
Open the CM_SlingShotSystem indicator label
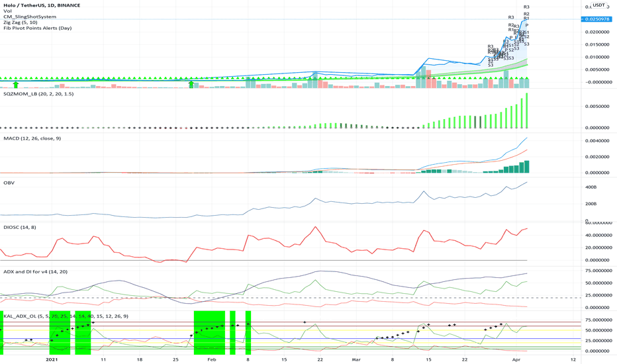pos(30,17)
